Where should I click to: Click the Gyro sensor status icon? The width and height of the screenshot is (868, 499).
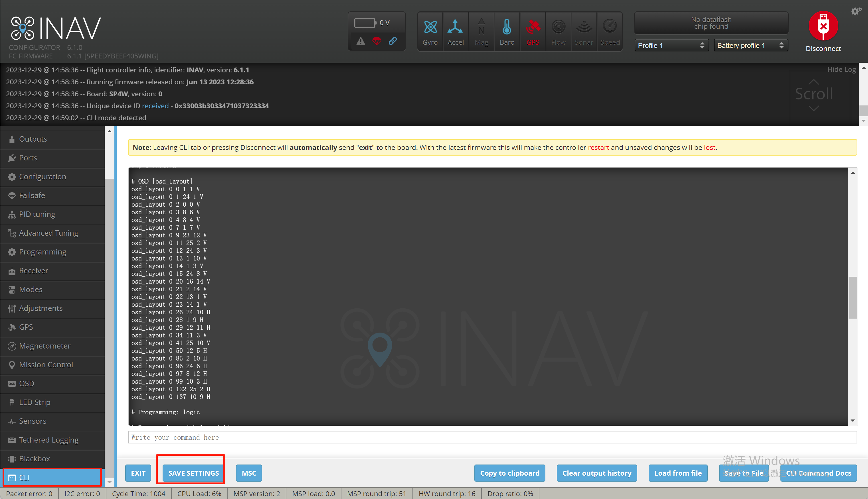tap(430, 32)
